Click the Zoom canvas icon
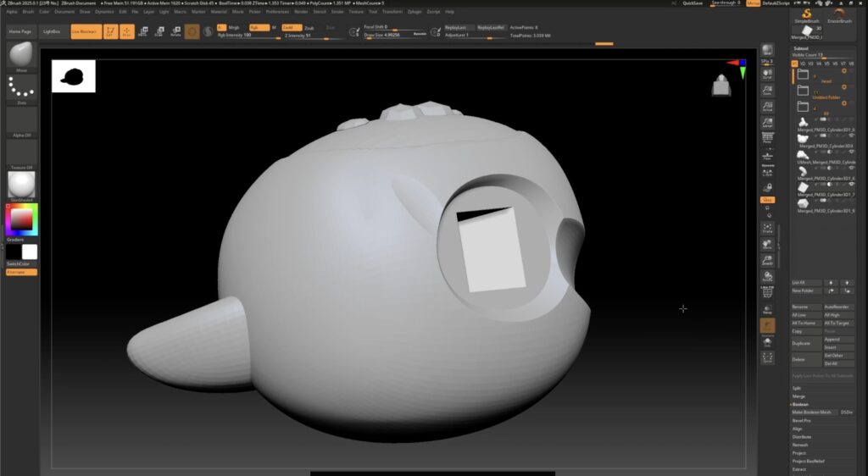 (766, 90)
